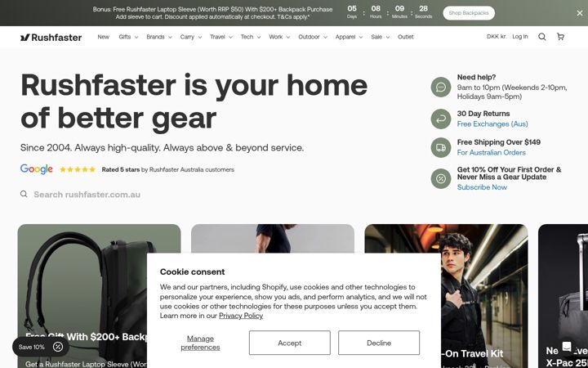Click the Save 10% floating badge
The width and height of the screenshot is (588, 368).
[x=41, y=347]
